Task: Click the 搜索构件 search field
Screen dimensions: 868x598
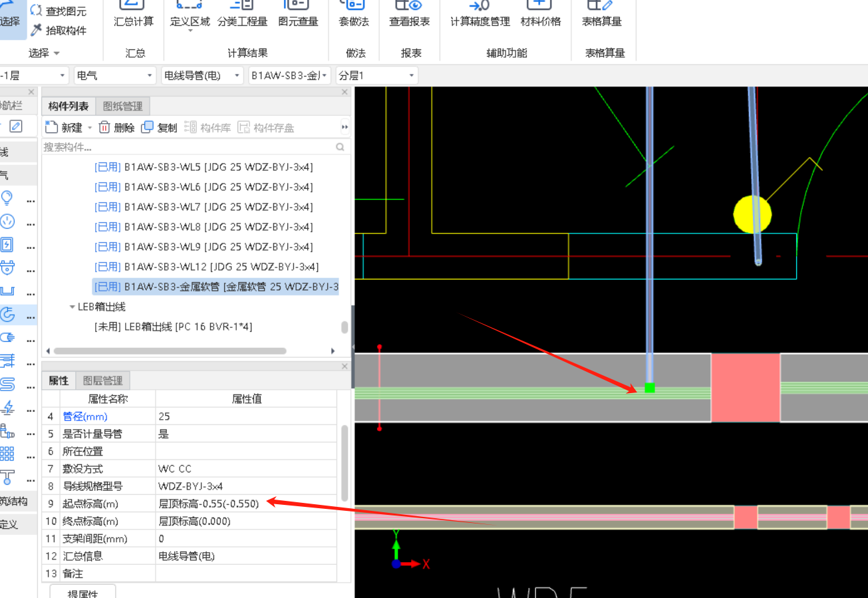Action: coord(188,147)
